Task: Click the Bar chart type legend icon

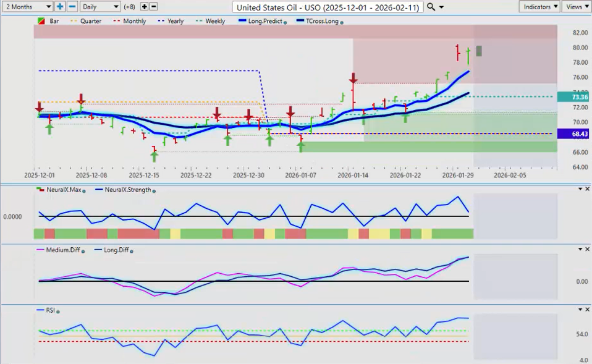Action: pyautogui.click(x=41, y=21)
